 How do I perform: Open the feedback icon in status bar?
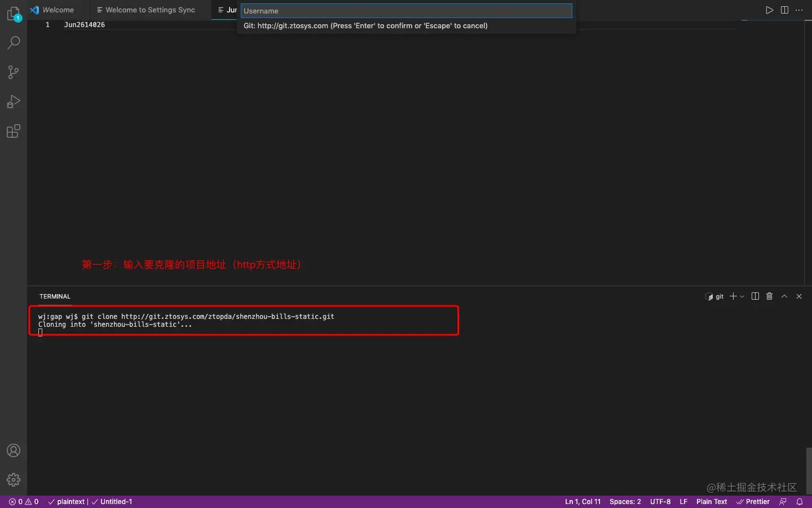pos(783,502)
